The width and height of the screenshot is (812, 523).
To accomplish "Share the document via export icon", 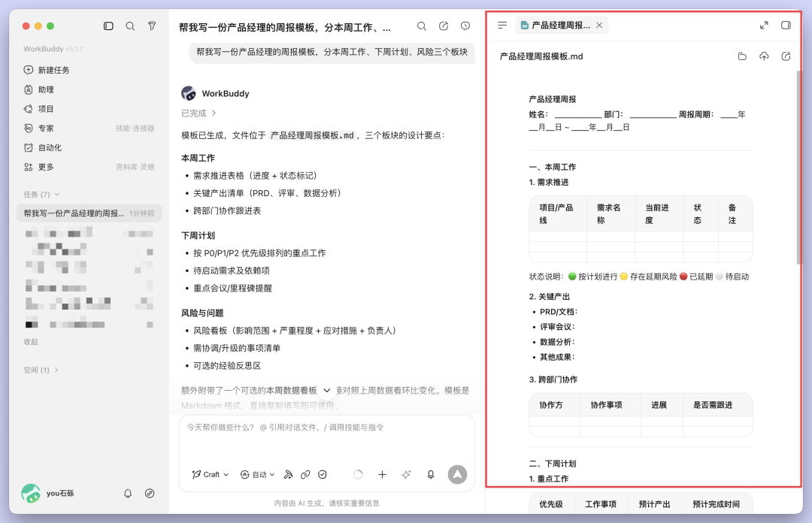I will 786,56.
